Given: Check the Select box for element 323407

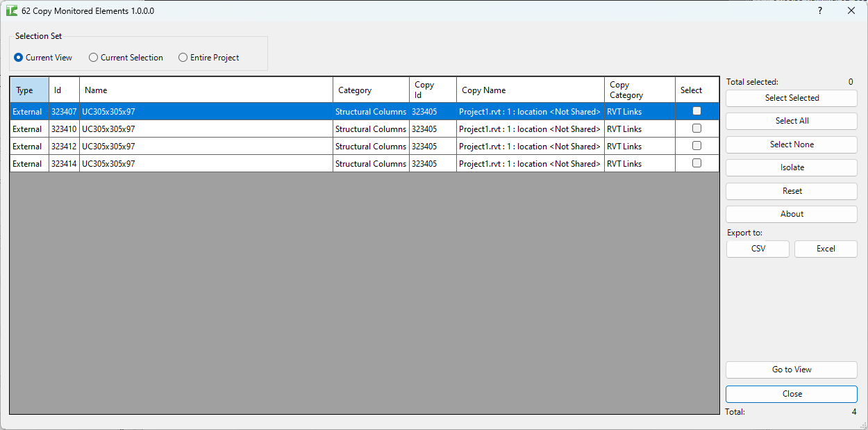Looking at the screenshot, I should 696,110.
